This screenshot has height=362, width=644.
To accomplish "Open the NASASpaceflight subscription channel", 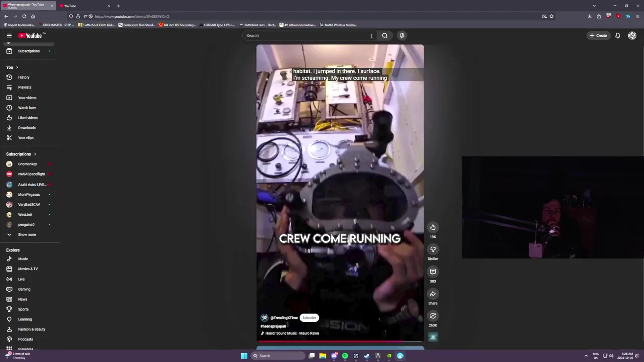I will [x=30, y=174].
